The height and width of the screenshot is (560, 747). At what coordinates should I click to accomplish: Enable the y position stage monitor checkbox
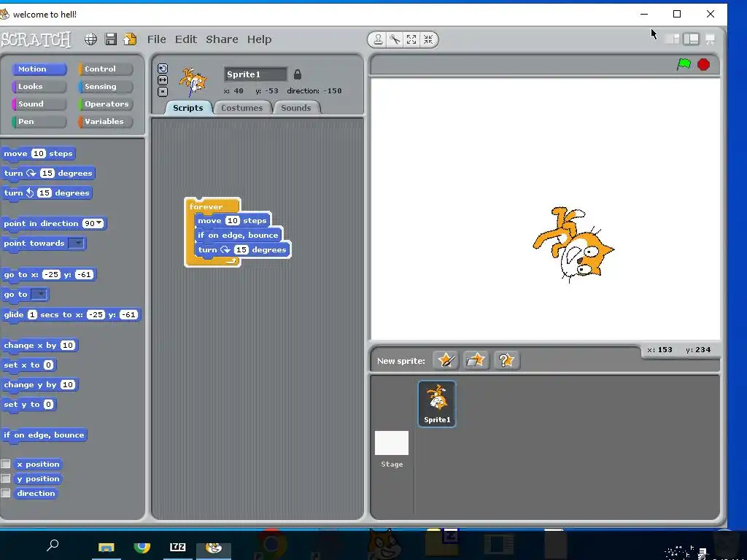(x=6, y=478)
